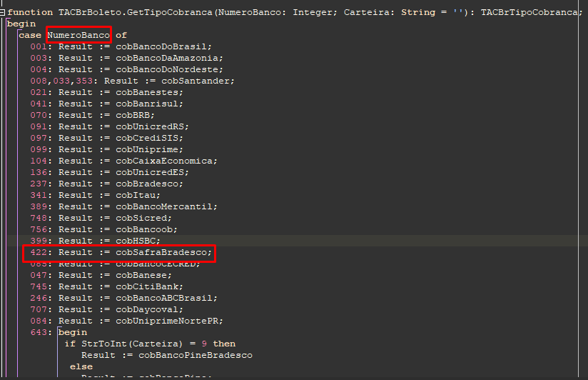
Task: Click cobSantander in the 008,033,353 line
Action: click(x=196, y=81)
